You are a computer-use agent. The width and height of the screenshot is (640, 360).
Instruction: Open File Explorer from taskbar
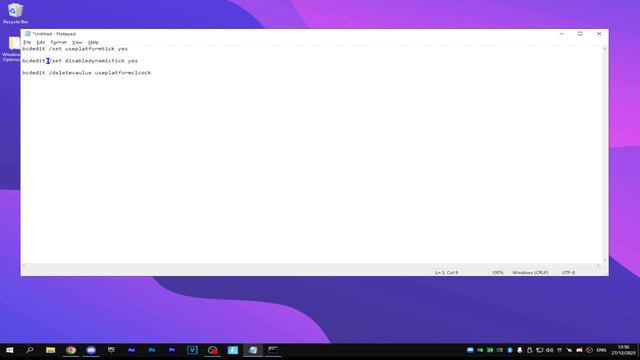click(50, 350)
